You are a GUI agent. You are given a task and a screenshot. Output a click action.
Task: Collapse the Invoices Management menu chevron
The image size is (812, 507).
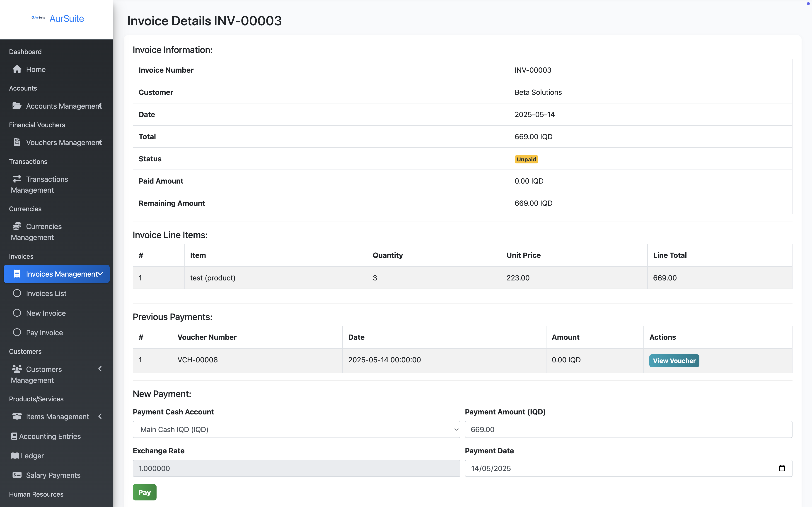click(x=100, y=274)
